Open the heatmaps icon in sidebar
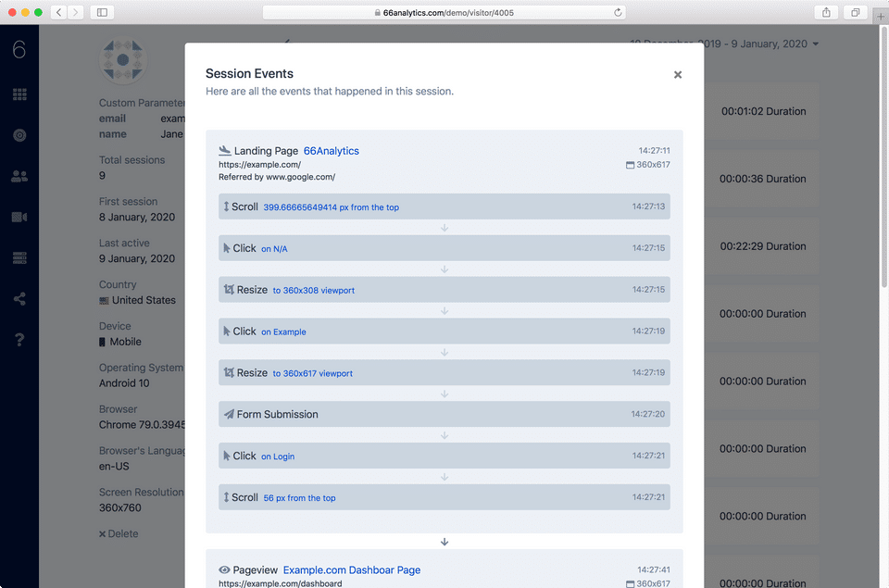This screenshot has height=588, width=889. (19, 257)
